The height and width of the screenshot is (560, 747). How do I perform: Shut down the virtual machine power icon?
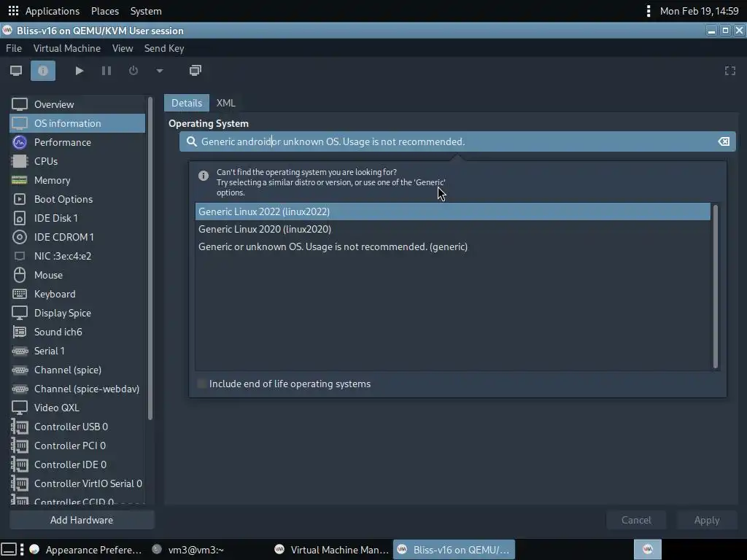[x=133, y=71]
